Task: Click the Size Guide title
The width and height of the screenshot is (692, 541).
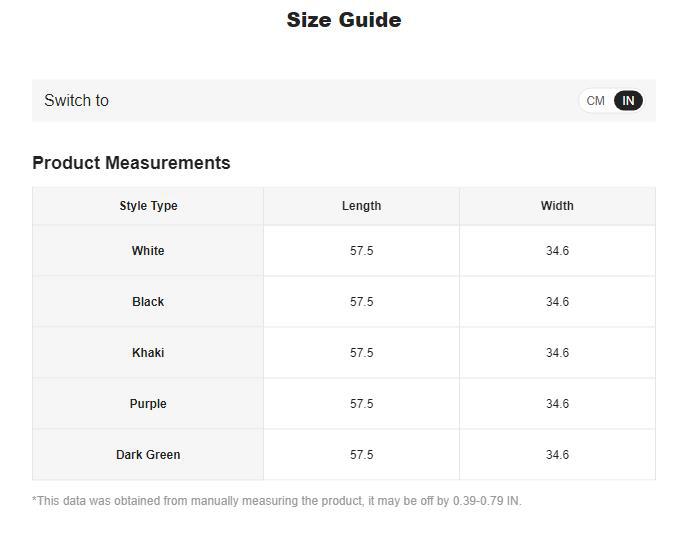Action: pos(344,20)
